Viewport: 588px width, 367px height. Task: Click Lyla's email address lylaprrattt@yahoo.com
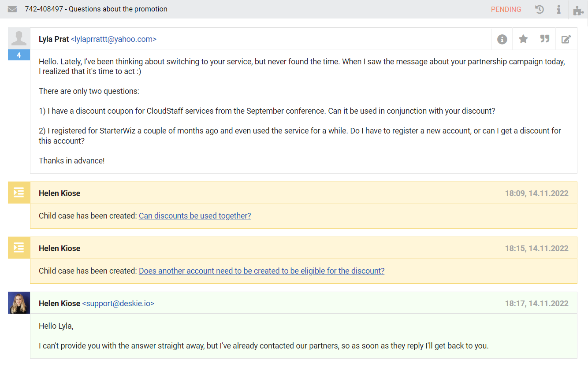114,39
